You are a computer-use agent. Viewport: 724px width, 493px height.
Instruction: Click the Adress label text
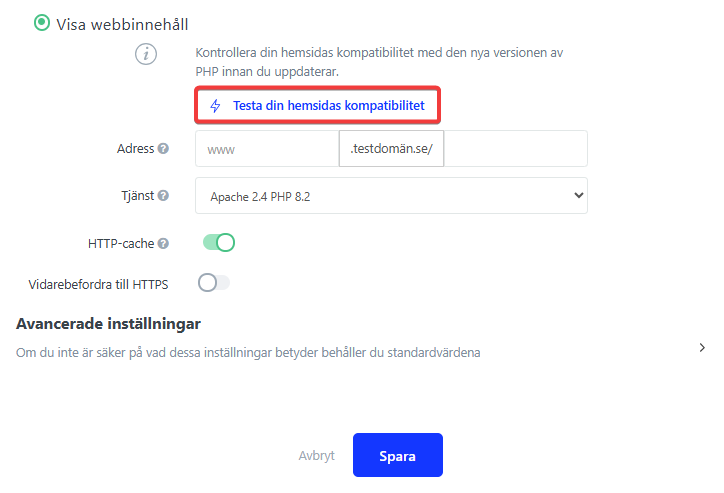135,149
